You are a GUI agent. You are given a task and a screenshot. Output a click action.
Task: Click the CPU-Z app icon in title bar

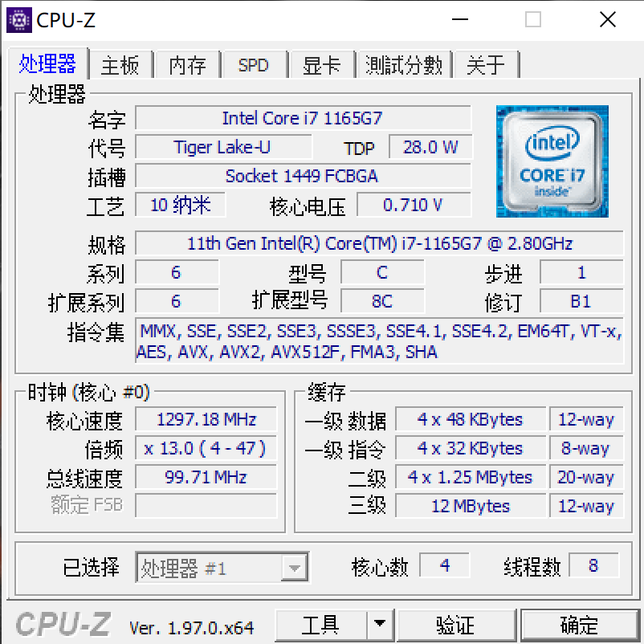point(19,20)
